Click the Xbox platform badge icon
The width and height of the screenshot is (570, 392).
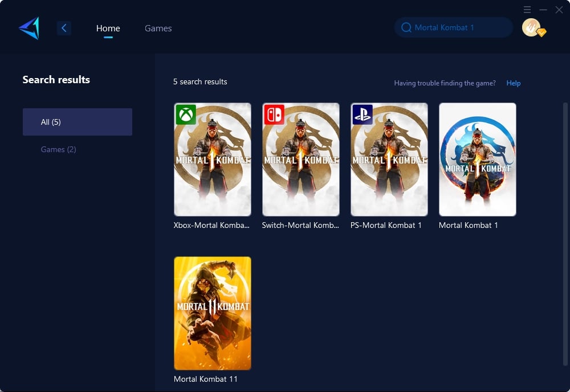click(186, 115)
